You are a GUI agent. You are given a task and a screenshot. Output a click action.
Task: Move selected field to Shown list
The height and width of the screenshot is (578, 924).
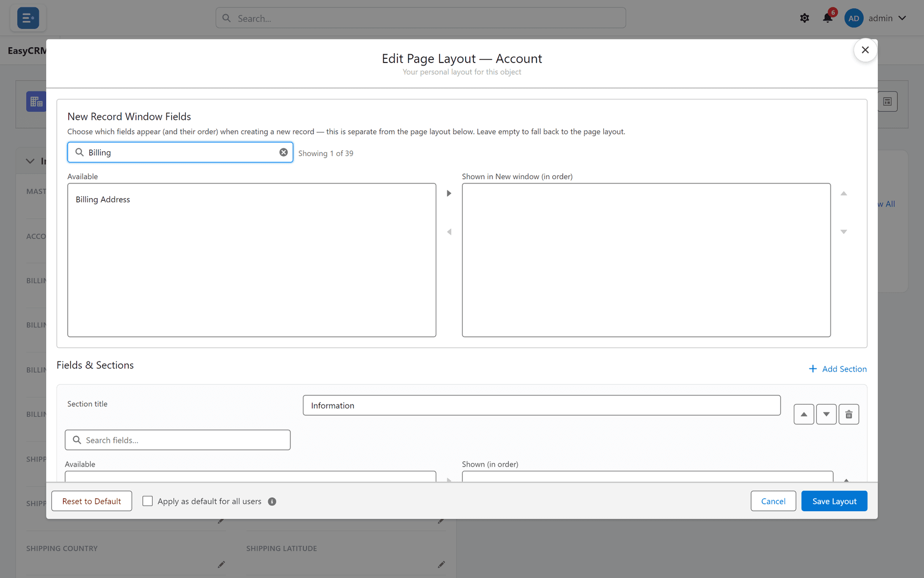pos(449,193)
